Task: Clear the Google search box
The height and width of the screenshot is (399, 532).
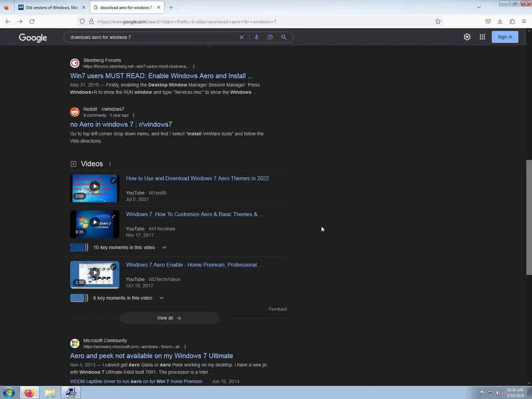Action: coord(242,37)
